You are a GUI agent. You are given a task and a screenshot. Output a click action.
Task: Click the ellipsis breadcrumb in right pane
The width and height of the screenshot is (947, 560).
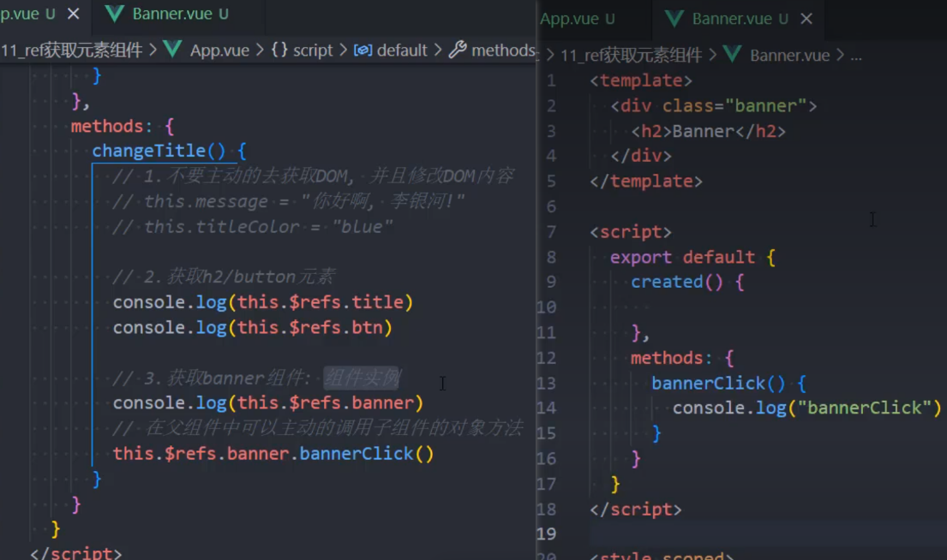(856, 57)
